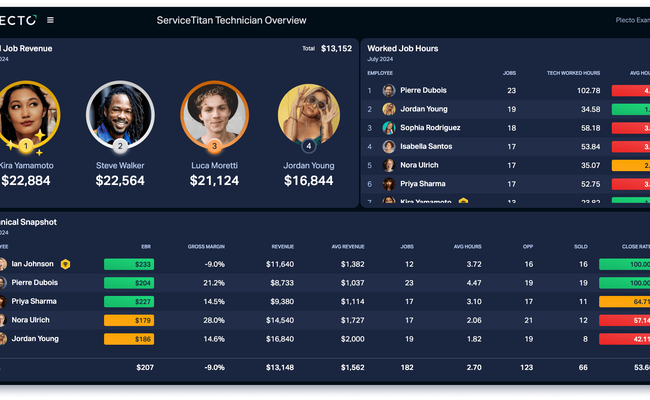
Task: Click Jordan Young avatar in Worked Job Hours
Action: coord(389,109)
